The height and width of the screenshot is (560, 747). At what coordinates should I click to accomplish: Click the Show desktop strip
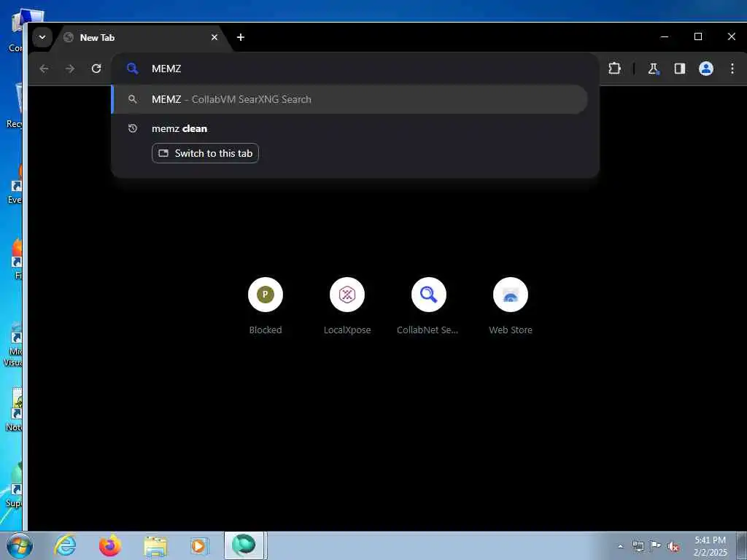coord(742,545)
